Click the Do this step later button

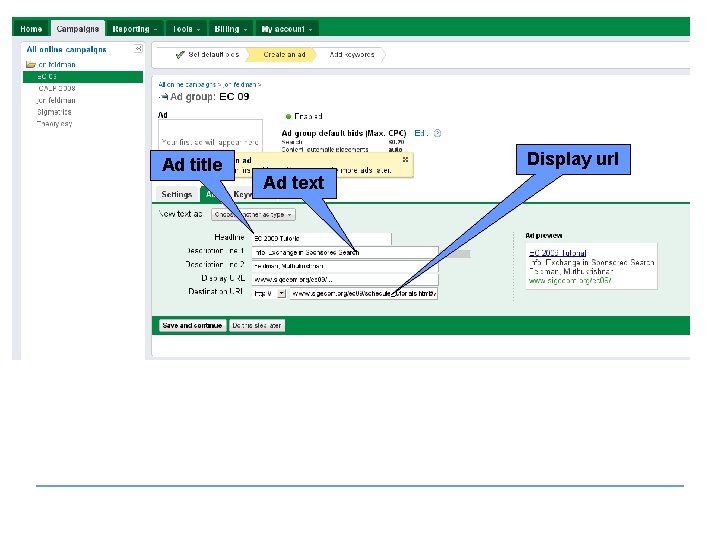[x=257, y=326]
